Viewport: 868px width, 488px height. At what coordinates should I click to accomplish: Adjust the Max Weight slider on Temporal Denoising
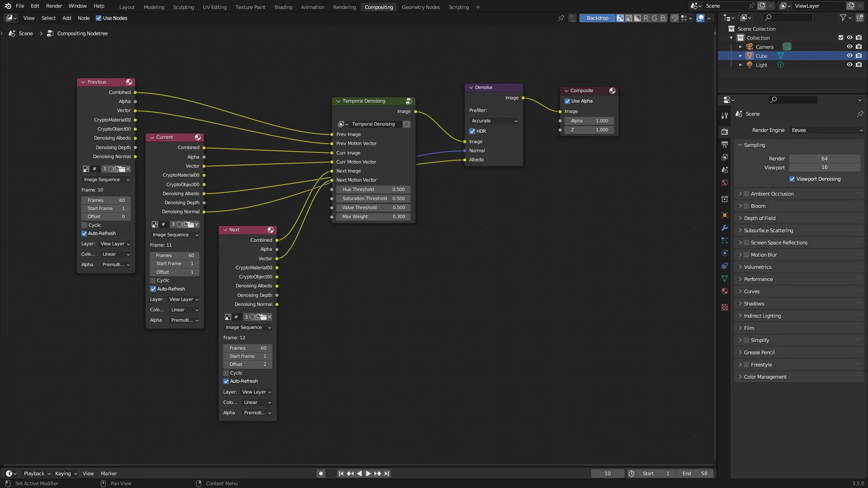pos(373,216)
